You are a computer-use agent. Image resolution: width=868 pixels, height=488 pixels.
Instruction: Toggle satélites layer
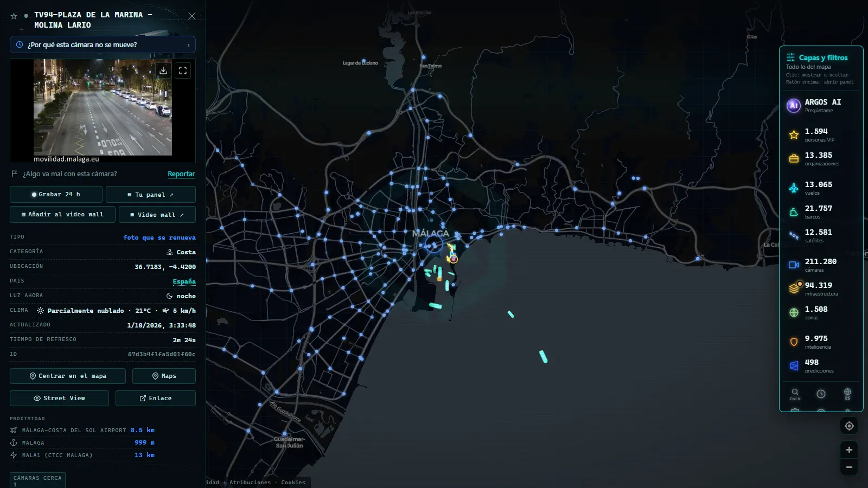point(821,236)
